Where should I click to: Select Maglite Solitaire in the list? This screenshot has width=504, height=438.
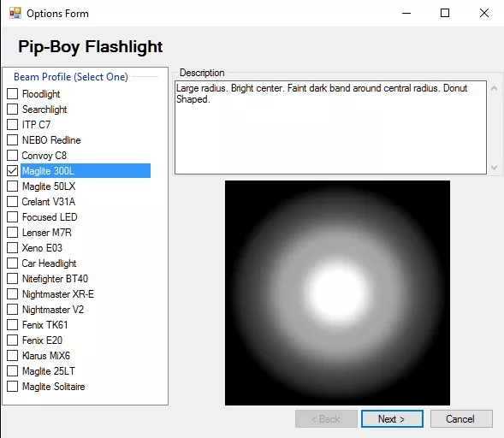click(12, 387)
